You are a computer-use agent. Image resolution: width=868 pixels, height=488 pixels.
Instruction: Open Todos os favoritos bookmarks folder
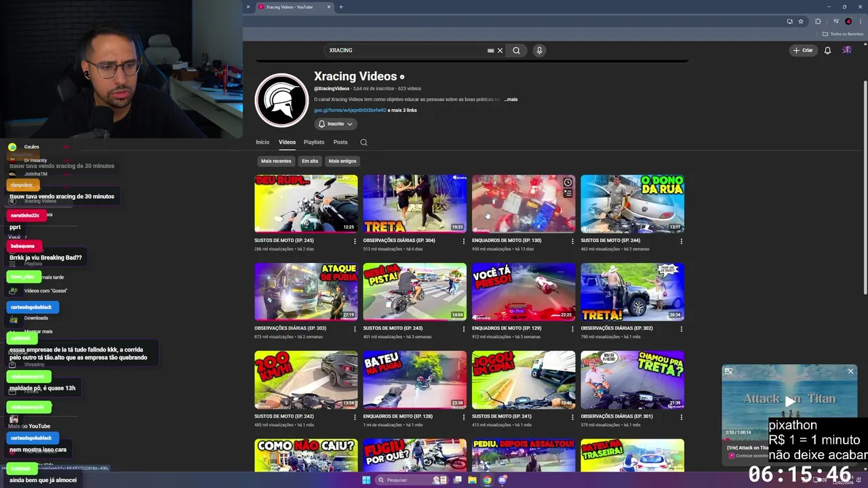(843, 34)
